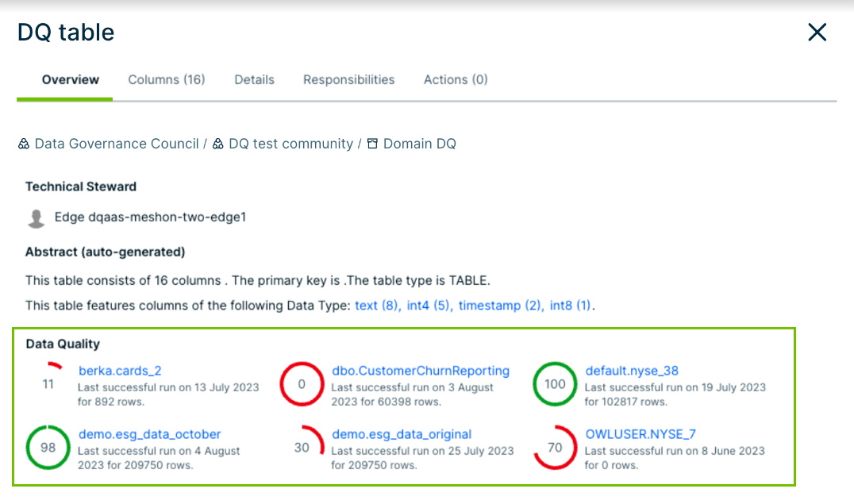Click the score 100 green circle gauge
This screenshot has width=854, height=504.
pyautogui.click(x=555, y=384)
